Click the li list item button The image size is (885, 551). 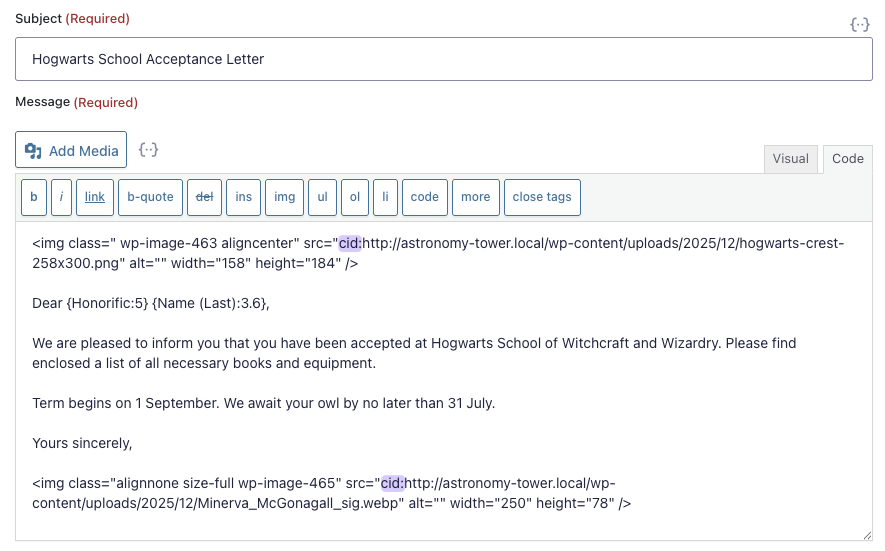pos(385,197)
